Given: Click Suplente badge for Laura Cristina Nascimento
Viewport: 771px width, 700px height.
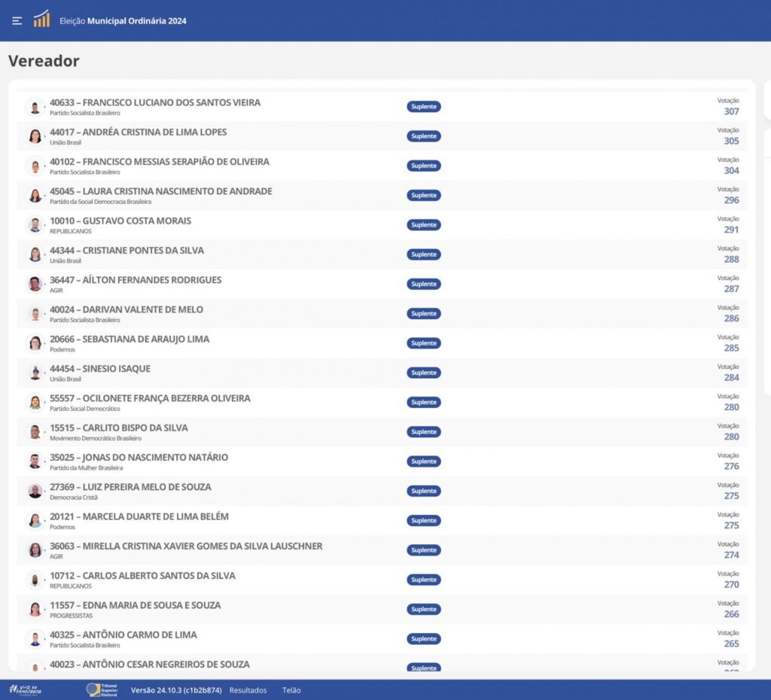Looking at the screenshot, I should [x=424, y=196].
